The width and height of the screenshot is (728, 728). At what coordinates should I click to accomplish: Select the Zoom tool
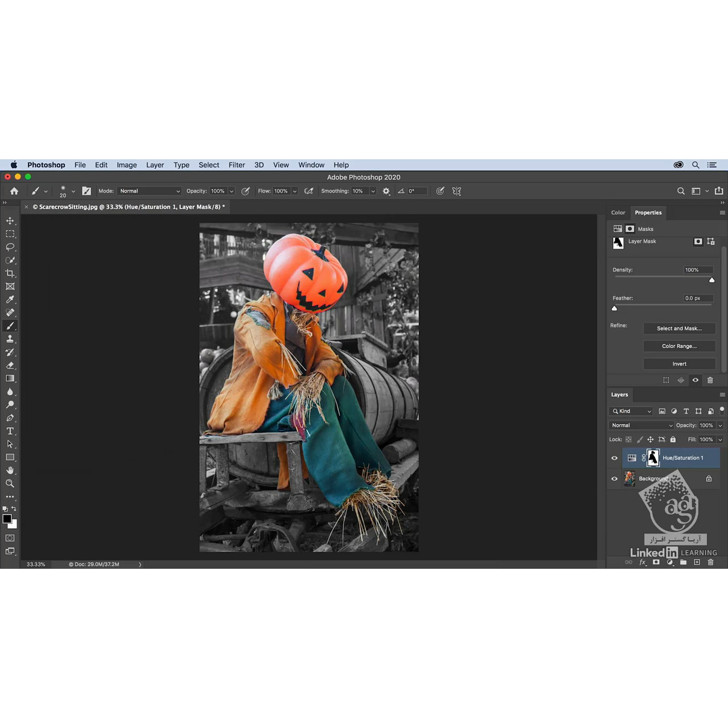pyautogui.click(x=10, y=483)
